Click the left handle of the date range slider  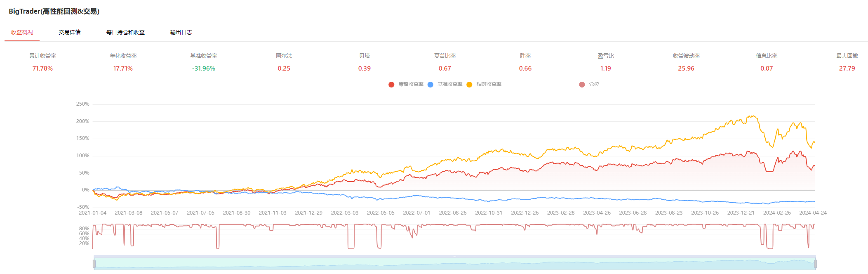click(x=94, y=264)
